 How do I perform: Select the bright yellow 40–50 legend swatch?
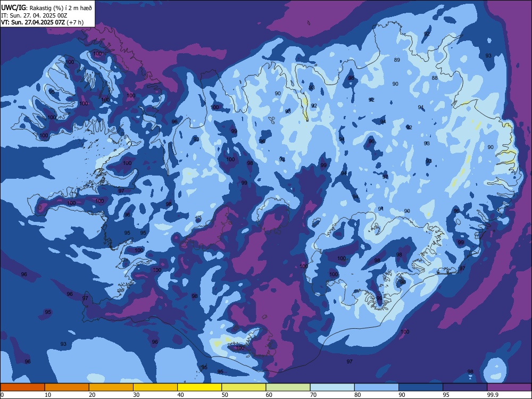199,387
